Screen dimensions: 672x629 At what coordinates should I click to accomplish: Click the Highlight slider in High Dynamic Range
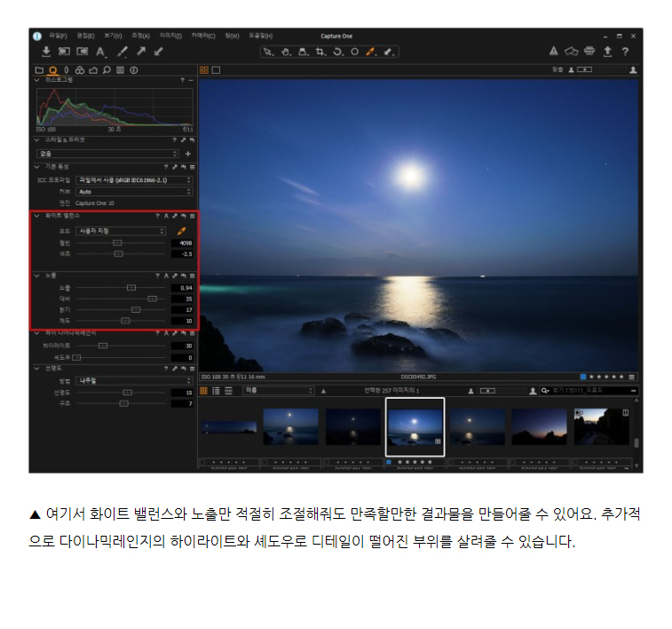[103, 346]
